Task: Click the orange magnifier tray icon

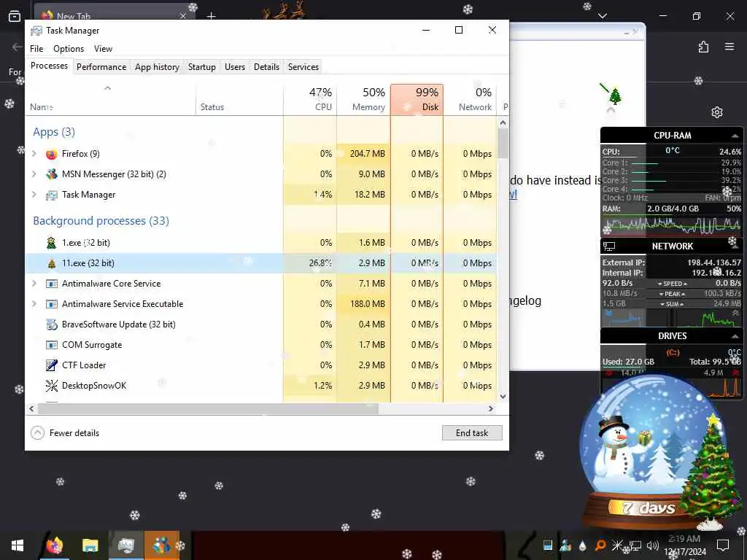Action: 600,545
